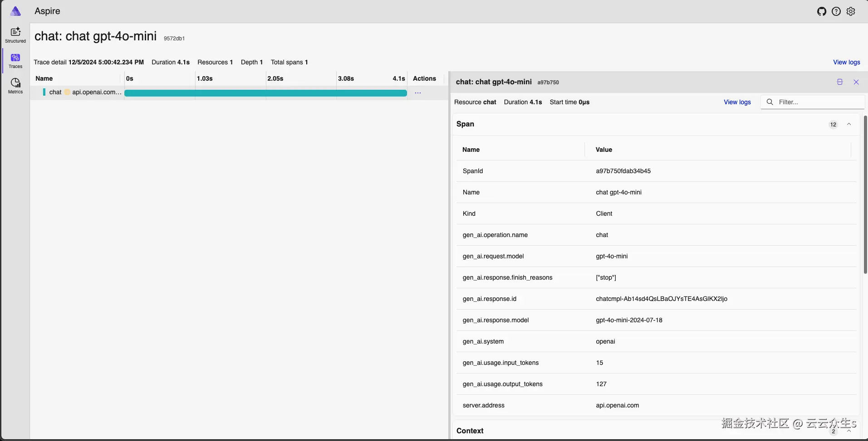Go to the Traces sidebar icon
Viewport: 868px width, 441px height.
pos(15,60)
